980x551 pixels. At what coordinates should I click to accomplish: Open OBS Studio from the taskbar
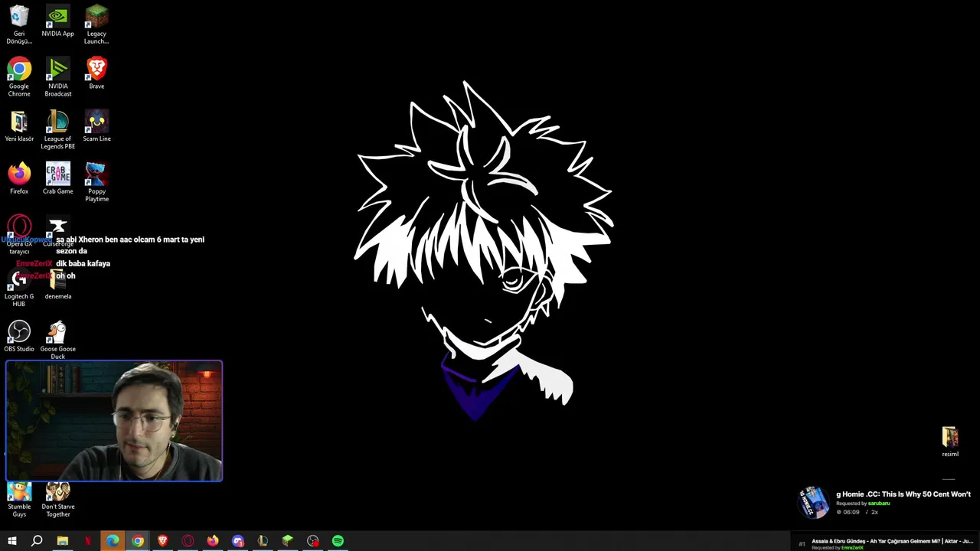coord(313,541)
